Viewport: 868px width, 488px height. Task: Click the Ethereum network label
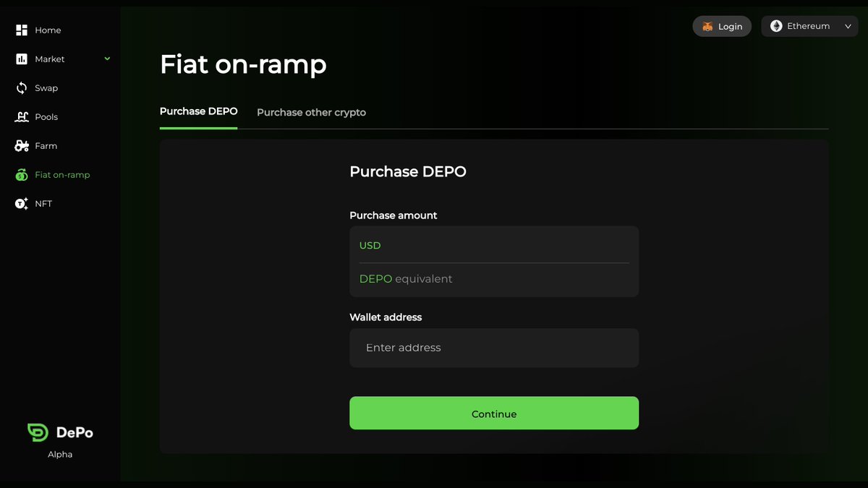coord(808,26)
